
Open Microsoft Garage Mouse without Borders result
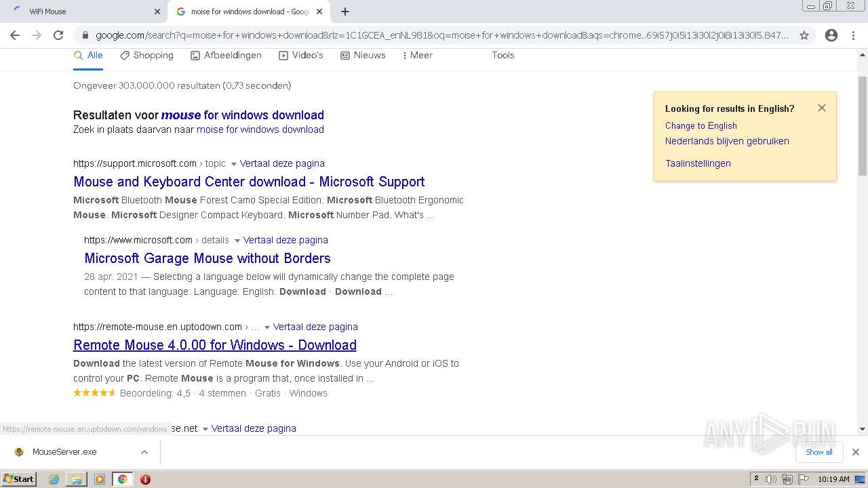(x=208, y=258)
